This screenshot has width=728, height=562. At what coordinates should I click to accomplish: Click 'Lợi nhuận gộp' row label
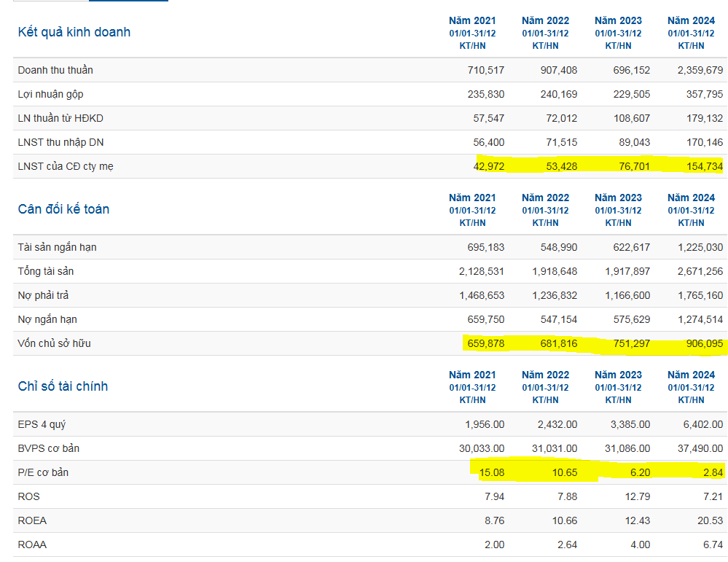click(x=50, y=94)
